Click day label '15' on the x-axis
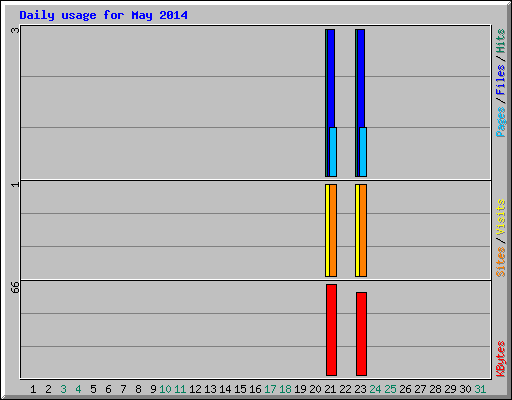 240,389
